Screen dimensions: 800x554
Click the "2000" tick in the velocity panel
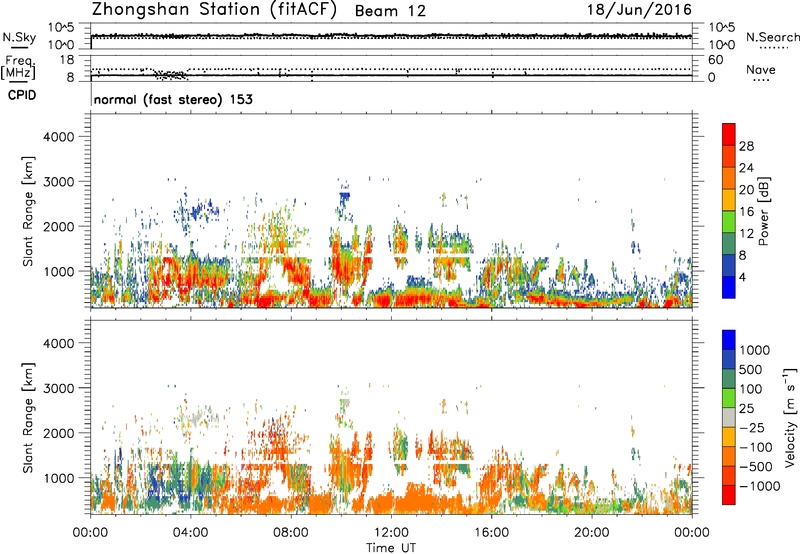click(x=58, y=433)
